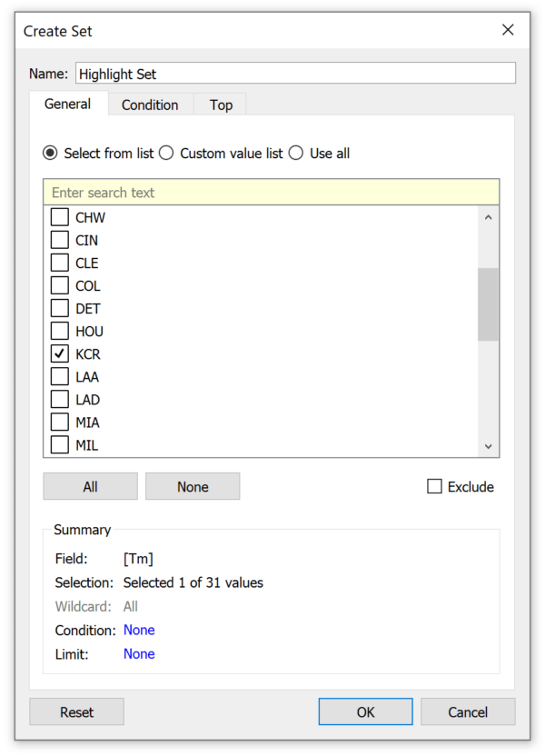Confirm with the OK button
Viewport: 545px width, 756px height.
pyautogui.click(x=365, y=711)
